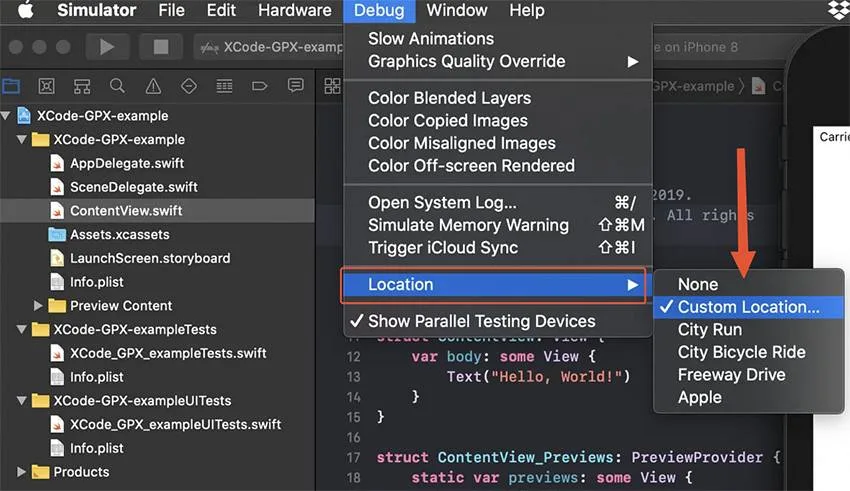
Task: Toggle Color Blended Layers
Action: pos(498,98)
